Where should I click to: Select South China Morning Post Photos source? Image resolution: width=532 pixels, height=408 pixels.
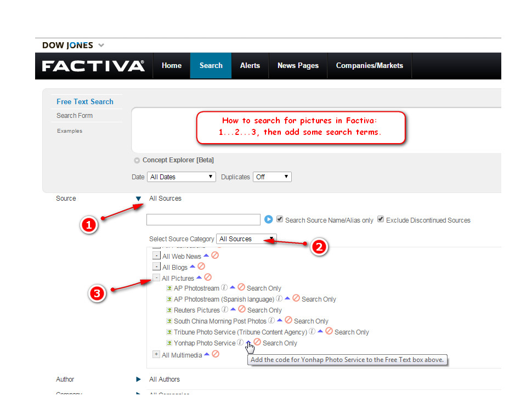click(220, 321)
